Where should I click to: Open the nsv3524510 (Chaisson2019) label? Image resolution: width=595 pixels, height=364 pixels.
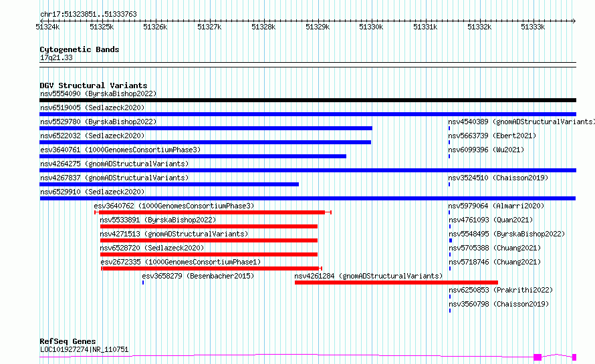(498, 178)
